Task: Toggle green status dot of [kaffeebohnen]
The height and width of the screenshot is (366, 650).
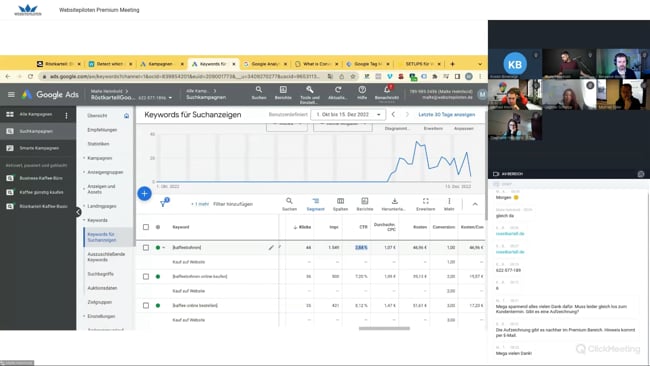Action: click(x=158, y=247)
